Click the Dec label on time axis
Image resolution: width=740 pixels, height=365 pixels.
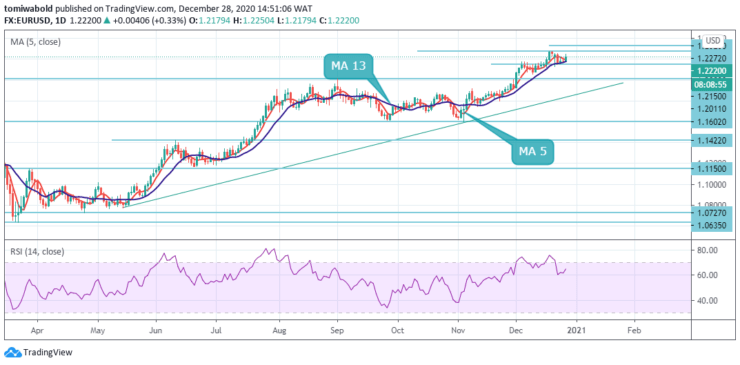(x=516, y=331)
